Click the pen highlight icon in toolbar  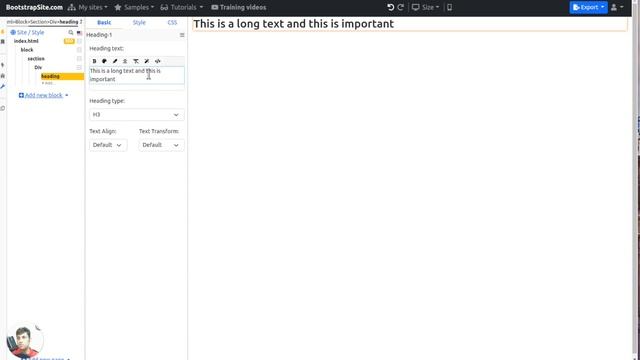(x=115, y=61)
